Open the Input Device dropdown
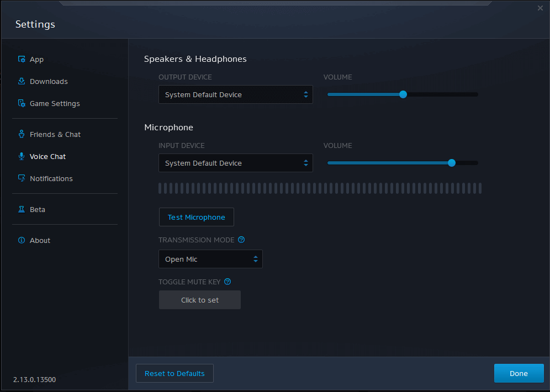This screenshot has height=392, width=550. click(235, 163)
